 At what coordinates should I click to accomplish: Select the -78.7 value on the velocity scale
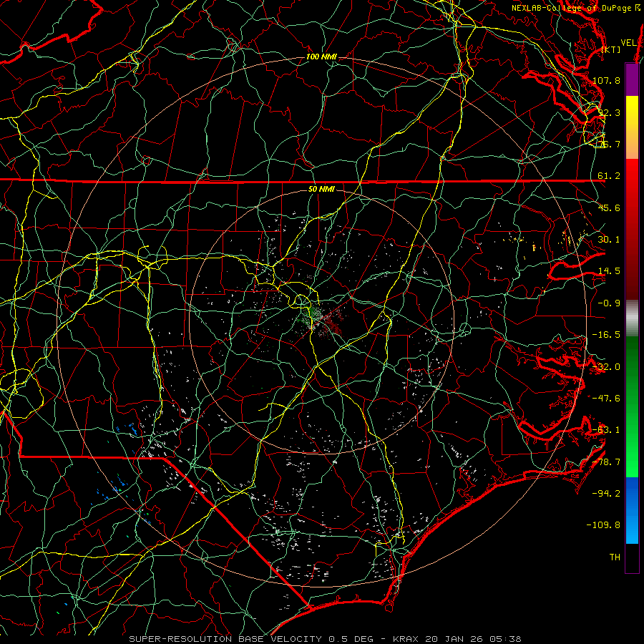tap(606, 462)
